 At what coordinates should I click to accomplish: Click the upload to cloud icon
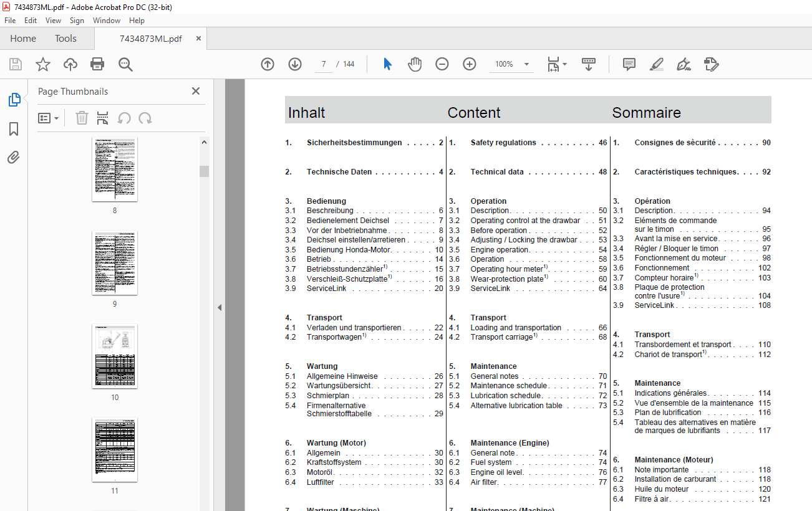pos(70,64)
